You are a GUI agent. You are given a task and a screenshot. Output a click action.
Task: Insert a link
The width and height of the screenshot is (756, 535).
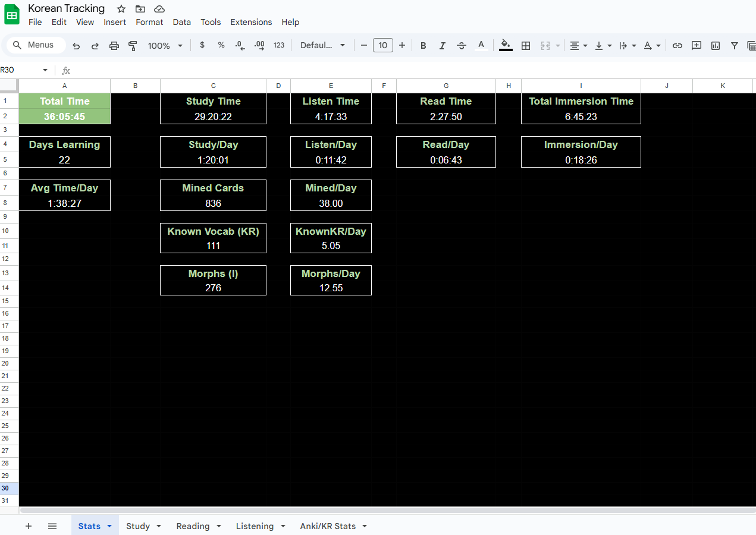[x=677, y=46]
